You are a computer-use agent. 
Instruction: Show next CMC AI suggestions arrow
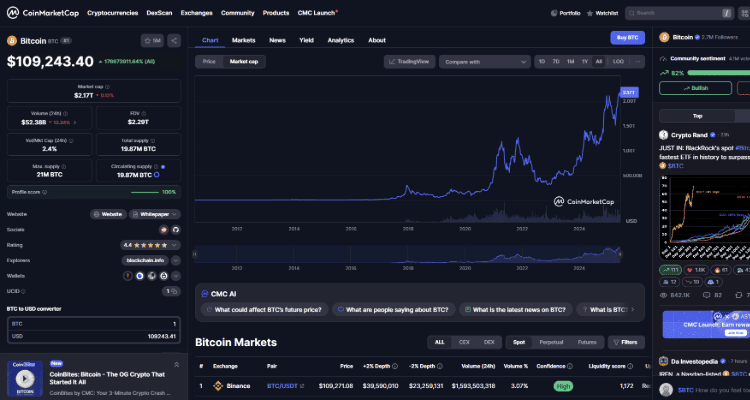click(633, 310)
